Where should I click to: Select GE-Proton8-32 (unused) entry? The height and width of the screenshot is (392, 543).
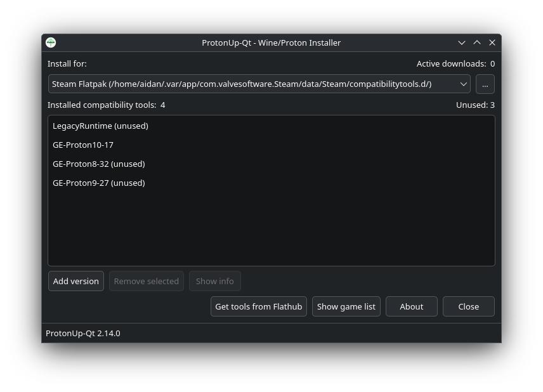tap(99, 164)
